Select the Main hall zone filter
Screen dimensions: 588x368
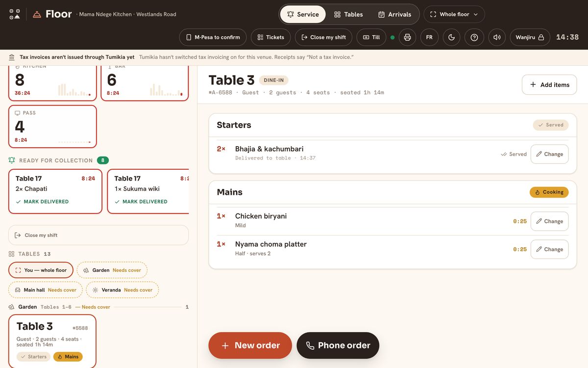pyautogui.click(x=46, y=290)
